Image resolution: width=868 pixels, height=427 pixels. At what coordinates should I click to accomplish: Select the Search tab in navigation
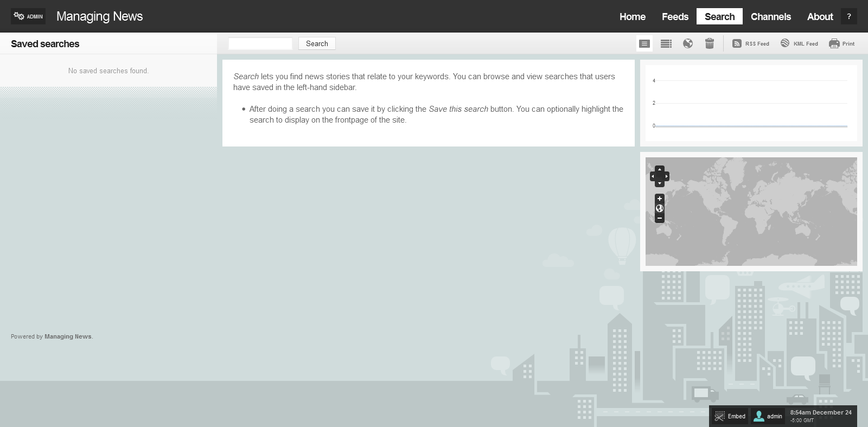click(719, 16)
